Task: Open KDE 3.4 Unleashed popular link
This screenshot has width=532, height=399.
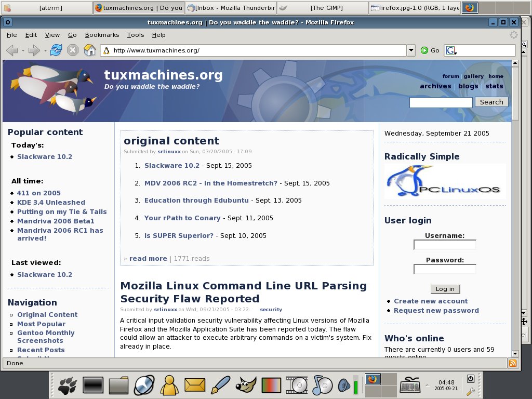Action: (x=51, y=202)
